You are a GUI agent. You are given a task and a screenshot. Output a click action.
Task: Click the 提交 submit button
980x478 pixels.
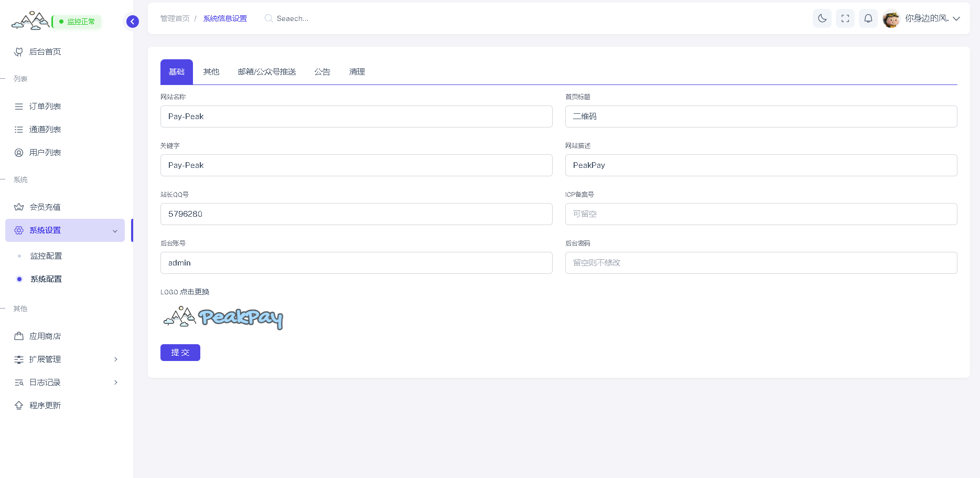click(180, 353)
